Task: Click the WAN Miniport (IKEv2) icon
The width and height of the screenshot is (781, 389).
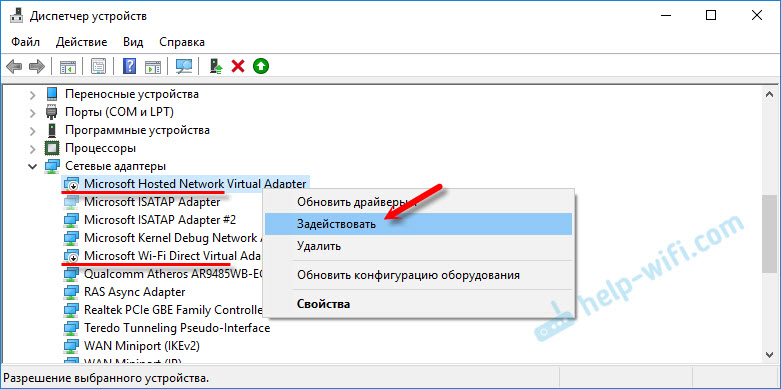Action: [x=71, y=346]
